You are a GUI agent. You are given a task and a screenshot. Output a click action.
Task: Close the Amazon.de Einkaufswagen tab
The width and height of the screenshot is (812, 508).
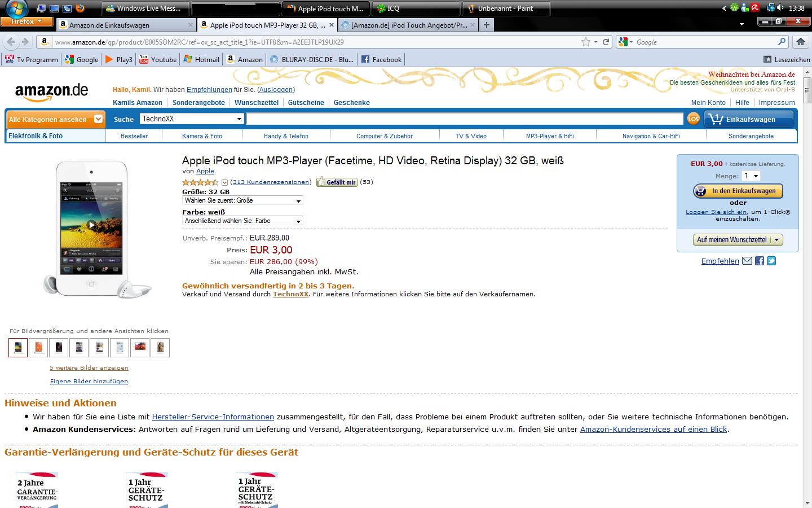tap(191, 25)
